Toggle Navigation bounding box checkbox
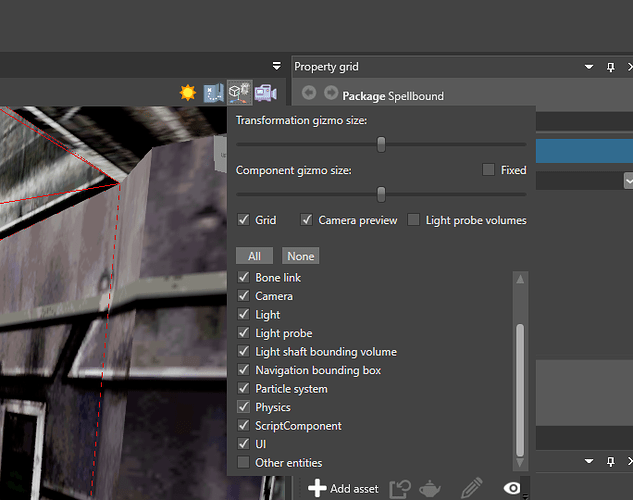Viewport: 633px width, 500px height. click(243, 370)
